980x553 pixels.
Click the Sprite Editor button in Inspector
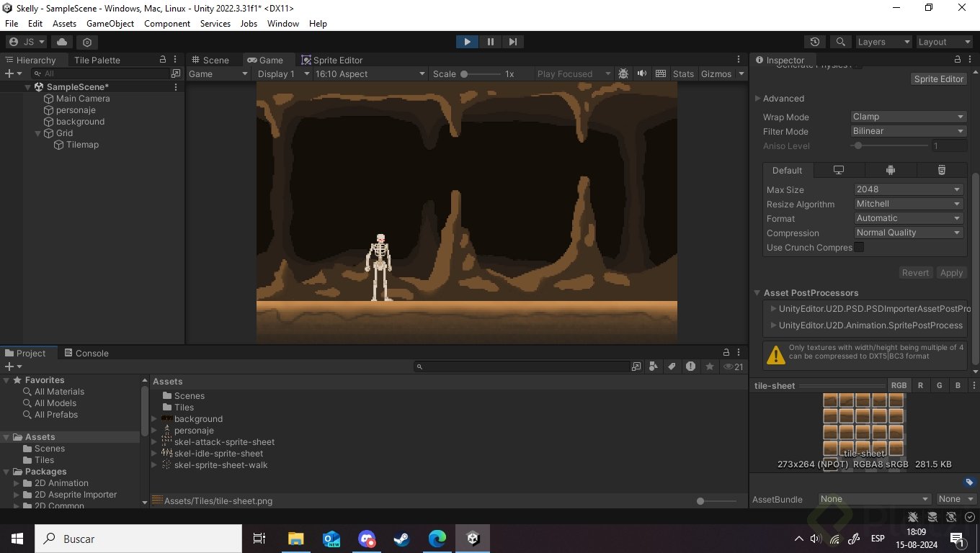pos(938,78)
